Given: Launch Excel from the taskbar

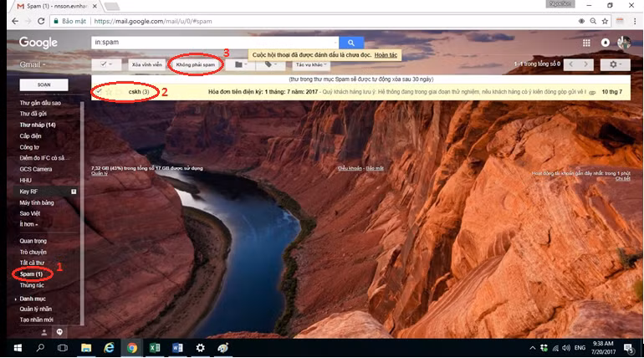Looking at the screenshot, I should click(155, 347).
